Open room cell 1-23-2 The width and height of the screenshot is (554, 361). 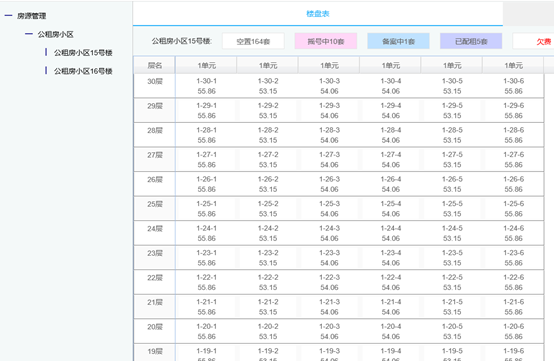pos(268,258)
